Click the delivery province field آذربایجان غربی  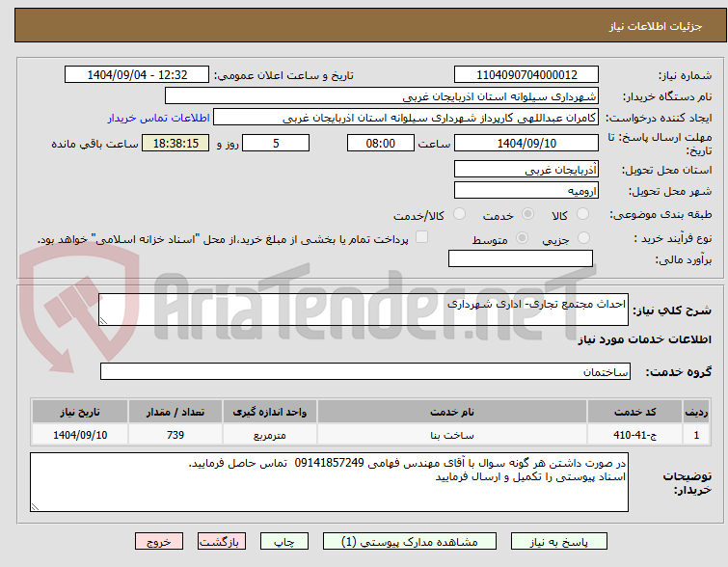(x=526, y=170)
